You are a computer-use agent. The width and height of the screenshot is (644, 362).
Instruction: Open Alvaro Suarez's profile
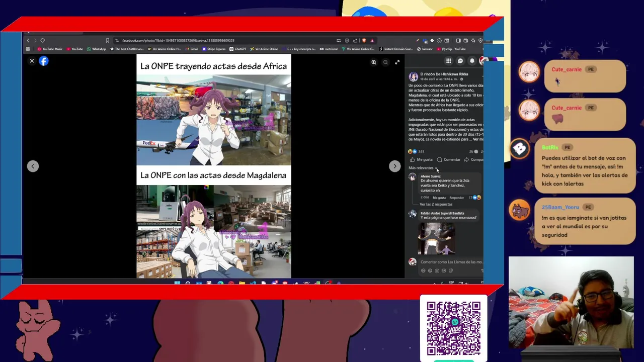(x=430, y=176)
